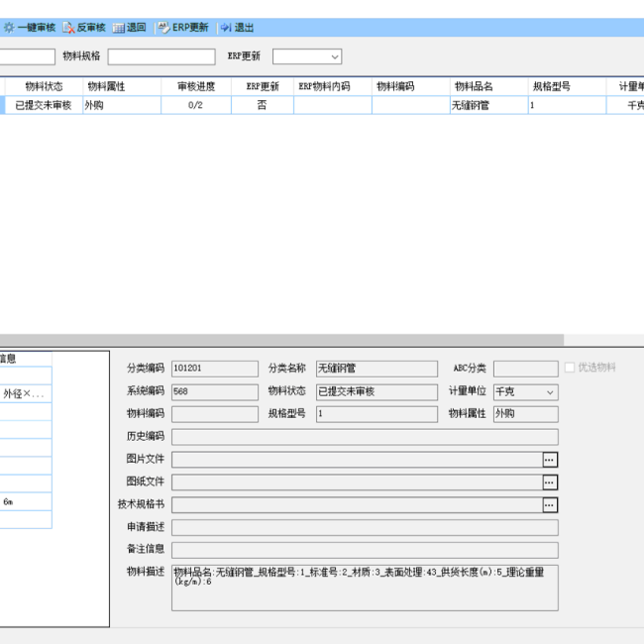Viewport: 644px width, 644px height.
Task: Click the 物料编码 field in the form
Action: pos(215,414)
